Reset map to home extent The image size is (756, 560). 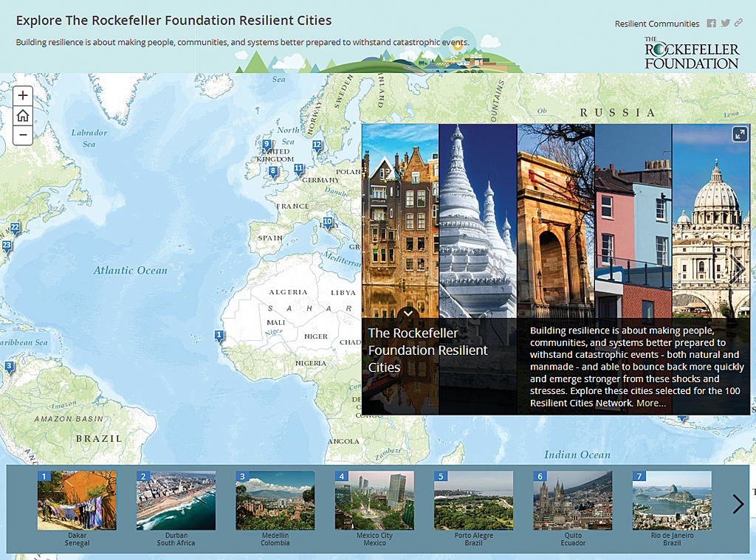(x=23, y=116)
